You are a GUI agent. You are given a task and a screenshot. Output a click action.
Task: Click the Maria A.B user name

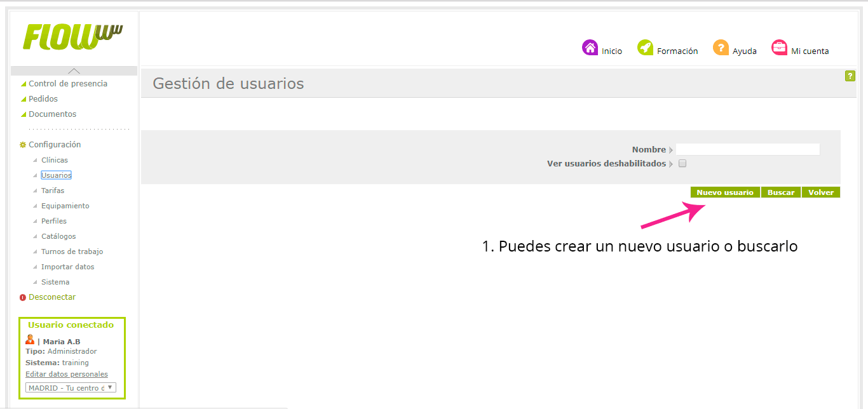(62, 342)
